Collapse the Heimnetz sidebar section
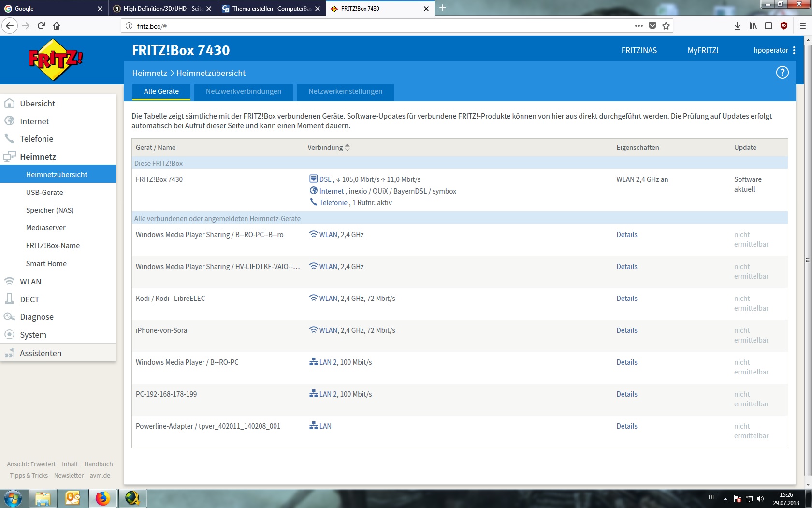Viewport: 812px width, 508px height. [58, 157]
